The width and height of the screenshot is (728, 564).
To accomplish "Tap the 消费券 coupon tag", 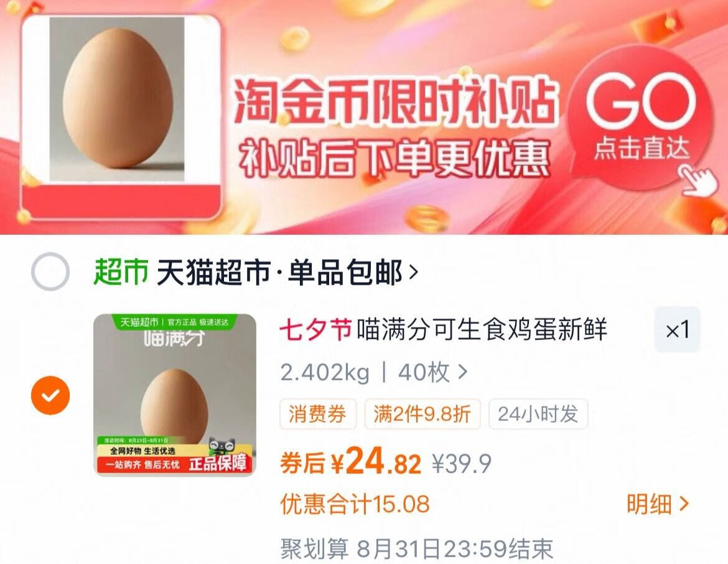I will (317, 414).
